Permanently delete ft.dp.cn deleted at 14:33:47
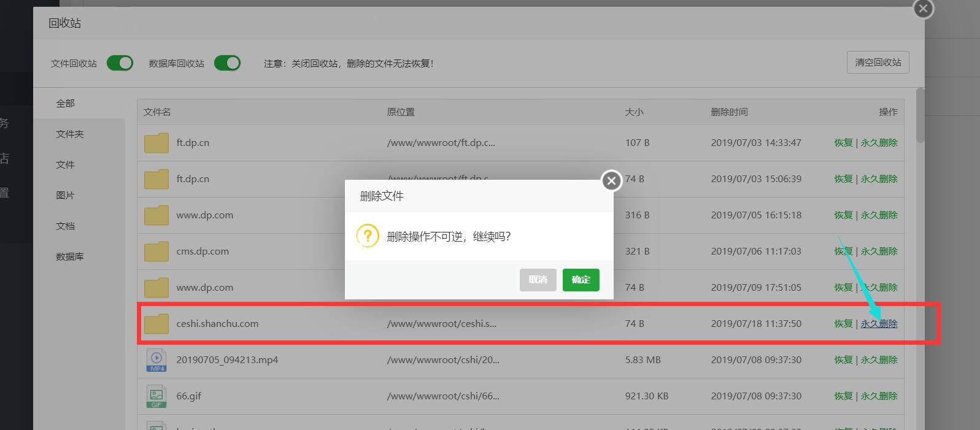Image resolution: width=980 pixels, height=430 pixels. (x=879, y=142)
